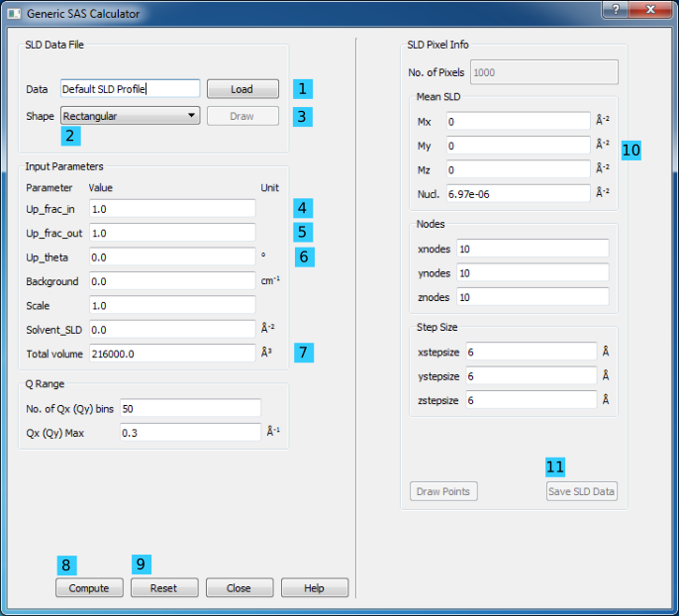Click the Up_theta value field
The height and width of the screenshot is (616, 679).
171,257
